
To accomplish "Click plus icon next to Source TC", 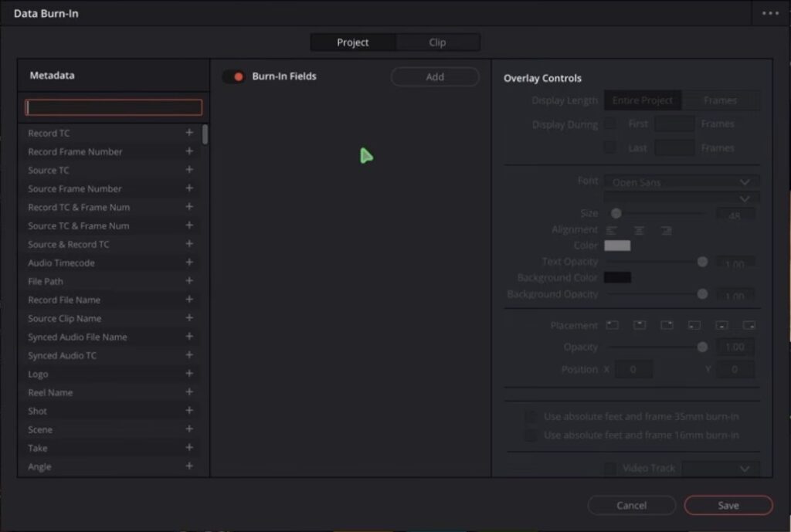I will click(189, 169).
